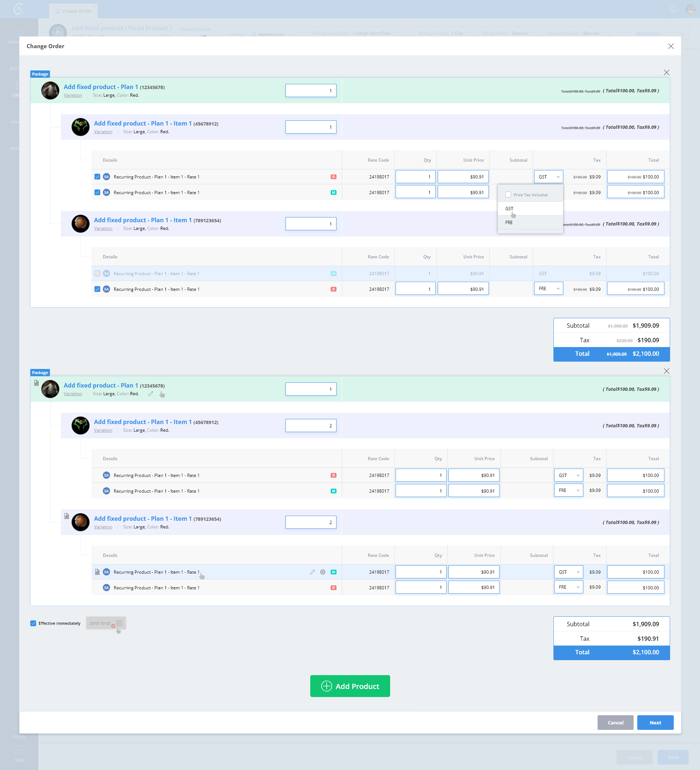Select FRE option from tax dropdown list
This screenshot has height=770, width=700.
coord(509,222)
